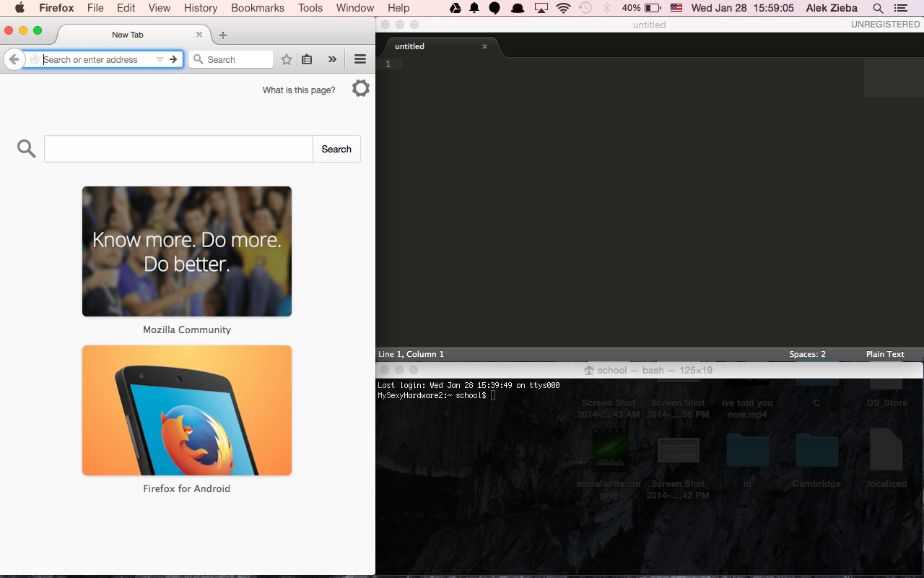
Task: Click the Go arrow in address bar
Action: 173,59
